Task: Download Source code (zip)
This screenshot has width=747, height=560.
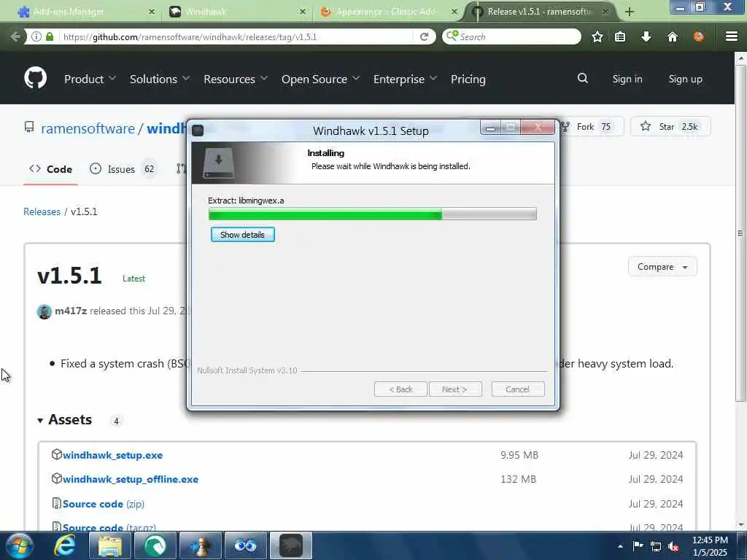Action: pos(104,504)
